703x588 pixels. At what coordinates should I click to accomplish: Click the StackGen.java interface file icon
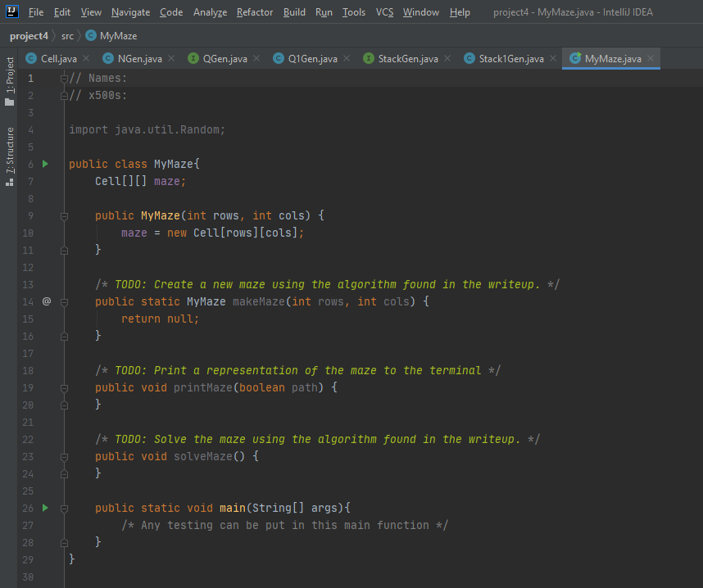tap(368, 58)
